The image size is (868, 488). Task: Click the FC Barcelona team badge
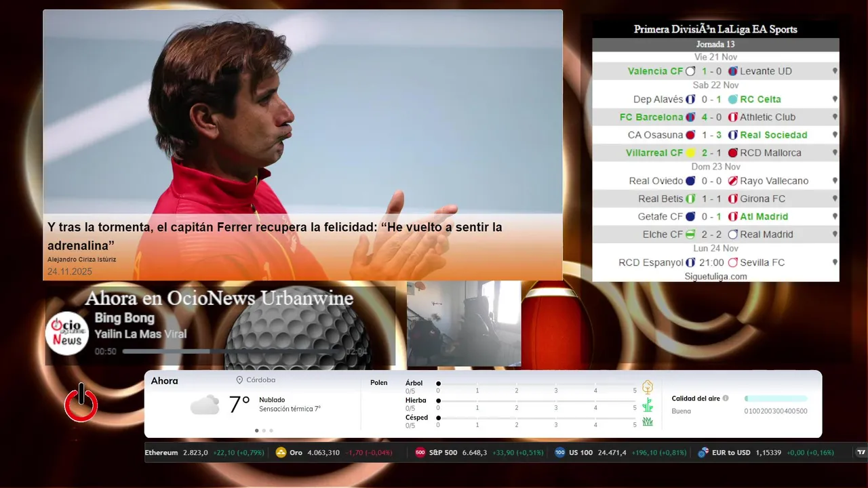coord(690,117)
